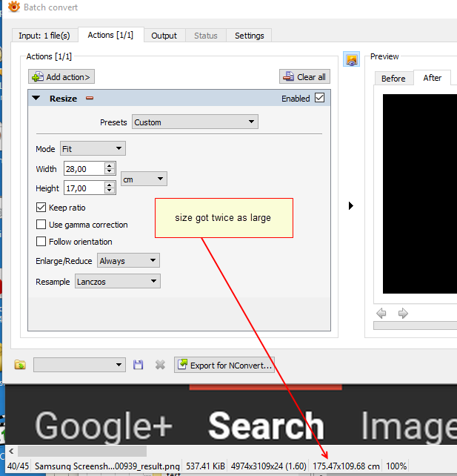Screen dimensions: 457x476
Task: Disable the Resize action Enabled checkbox
Action: (320, 98)
